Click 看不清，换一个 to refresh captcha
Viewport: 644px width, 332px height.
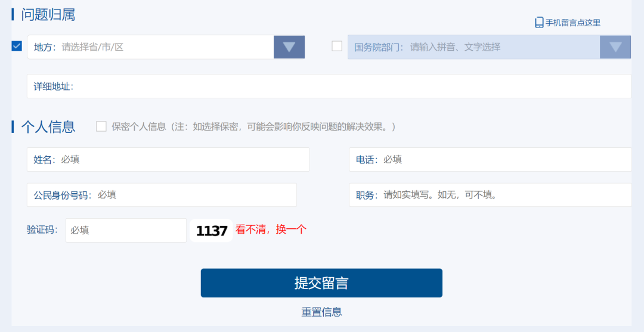[271, 230]
